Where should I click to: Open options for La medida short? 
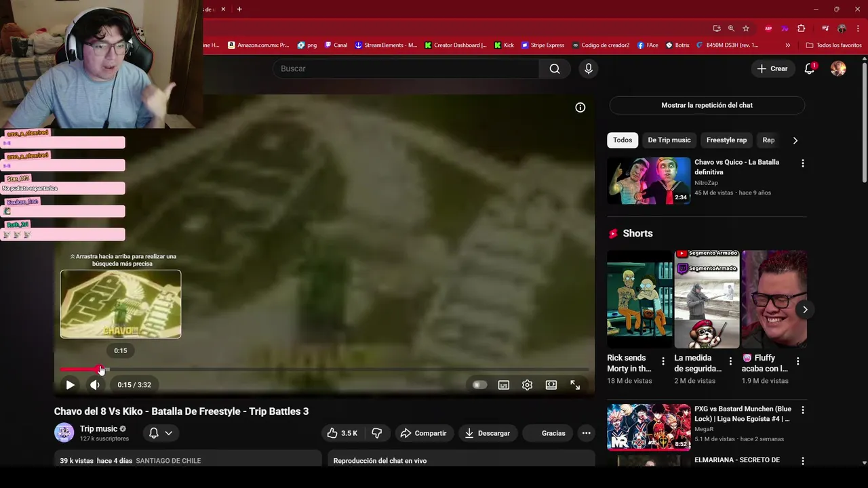coord(730,361)
